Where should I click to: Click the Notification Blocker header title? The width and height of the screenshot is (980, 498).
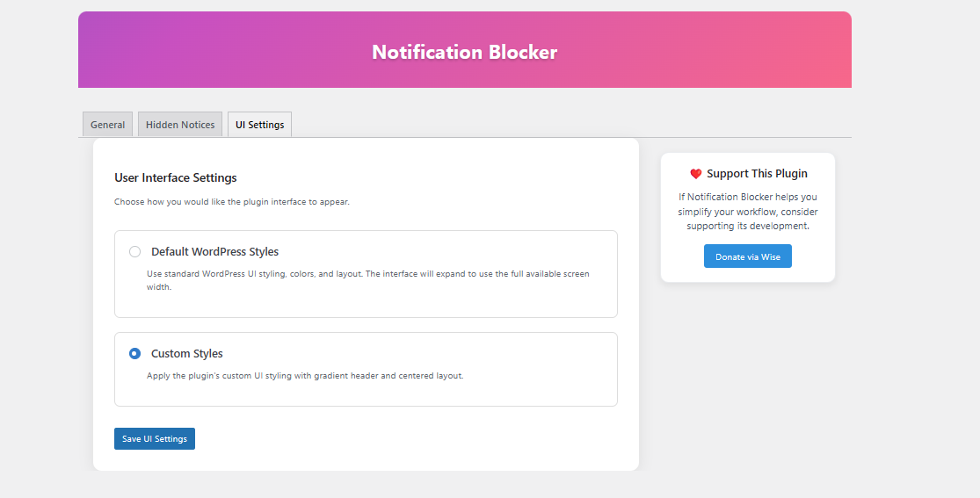pos(464,52)
